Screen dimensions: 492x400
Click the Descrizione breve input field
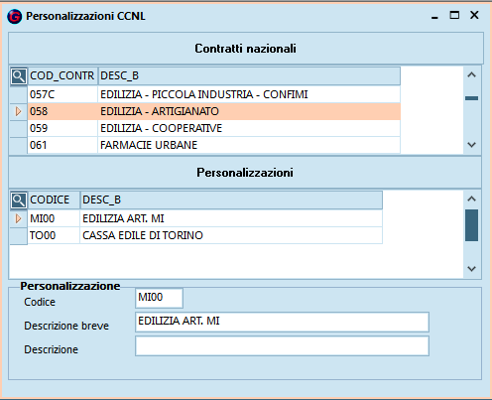[282, 322]
